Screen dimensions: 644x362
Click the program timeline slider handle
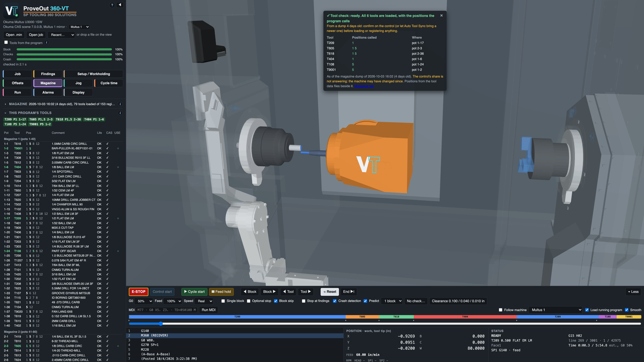tap(161, 323)
